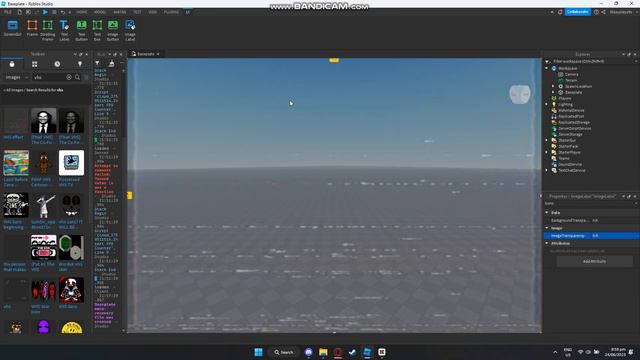Image resolution: width=640 pixels, height=360 pixels.
Task: Open the Windows Start menu
Action: pyautogui.click(x=258, y=352)
